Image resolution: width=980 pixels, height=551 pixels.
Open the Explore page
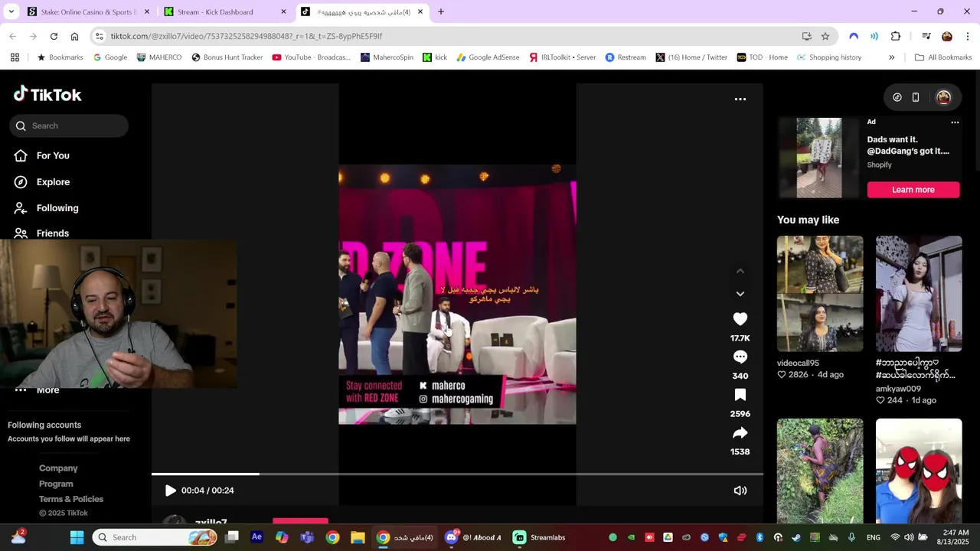(42, 182)
